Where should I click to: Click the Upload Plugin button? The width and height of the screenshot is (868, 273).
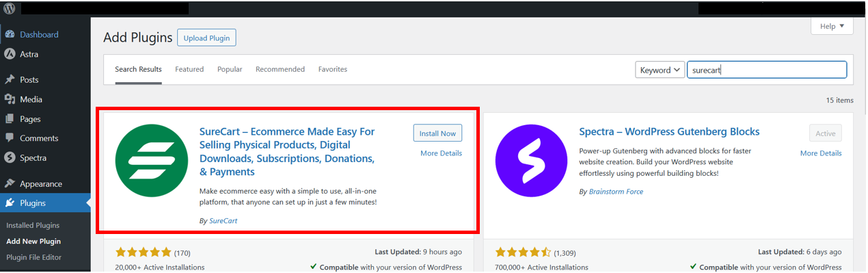(206, 38)
